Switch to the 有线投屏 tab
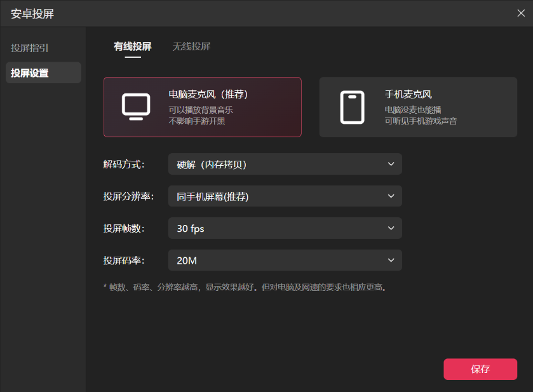 [133, 46]
